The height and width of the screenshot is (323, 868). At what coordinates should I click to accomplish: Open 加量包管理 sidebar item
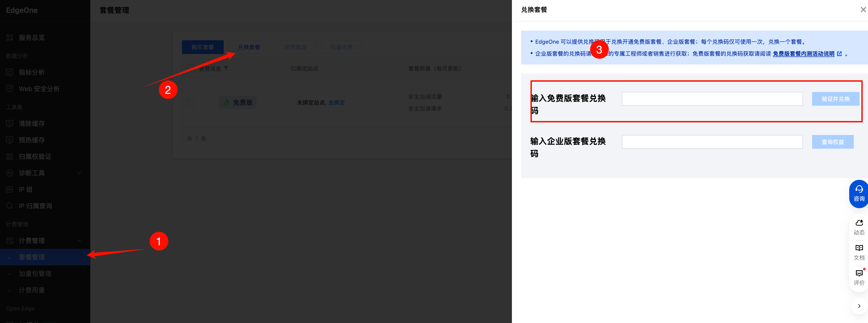click(x=35, y=274)
